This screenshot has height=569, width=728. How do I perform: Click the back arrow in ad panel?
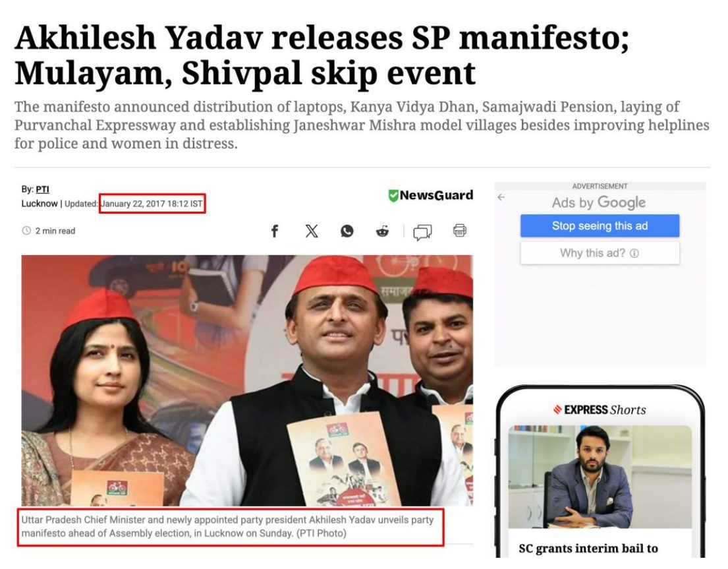[501, 197]
